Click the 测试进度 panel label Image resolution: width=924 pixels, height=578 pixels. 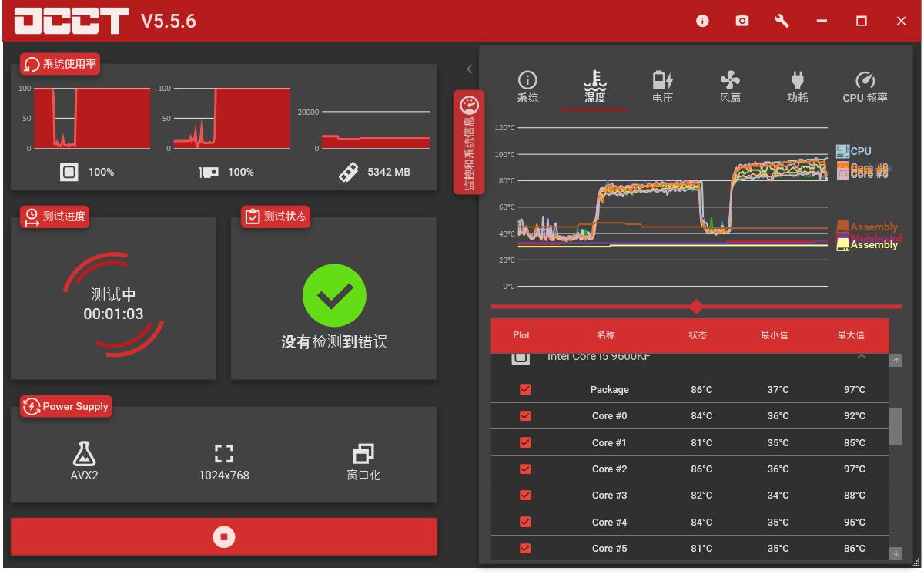pos(55,217)
